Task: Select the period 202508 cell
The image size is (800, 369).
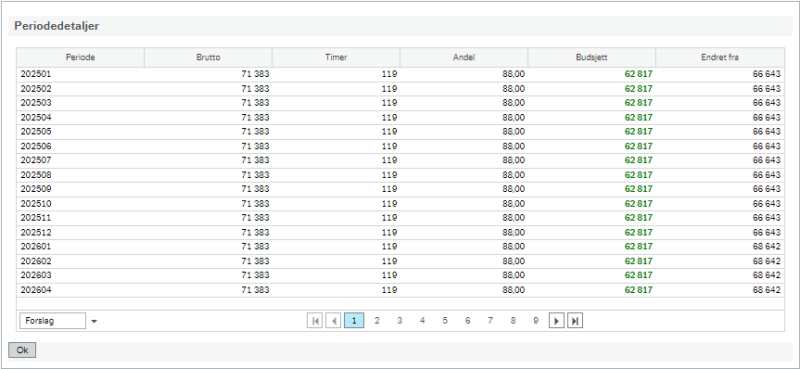Action: point(81,175)
